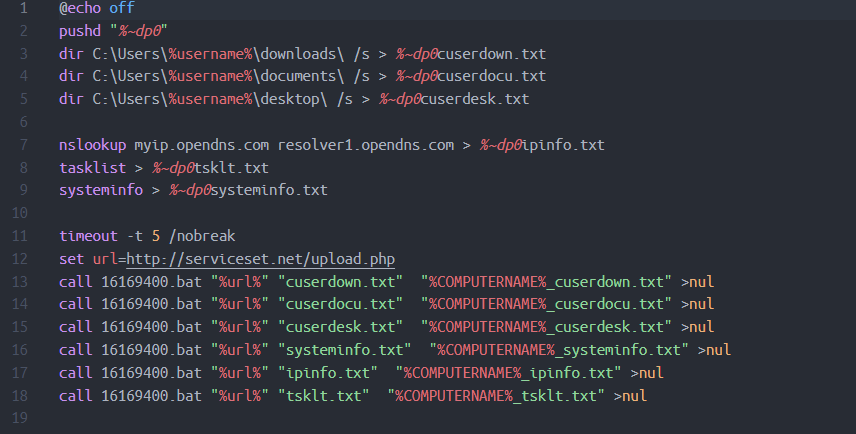Click "%COMPUTERNAME%_cuserdown.txt" string
Screen dimensions: 856x434
[546, 282]
